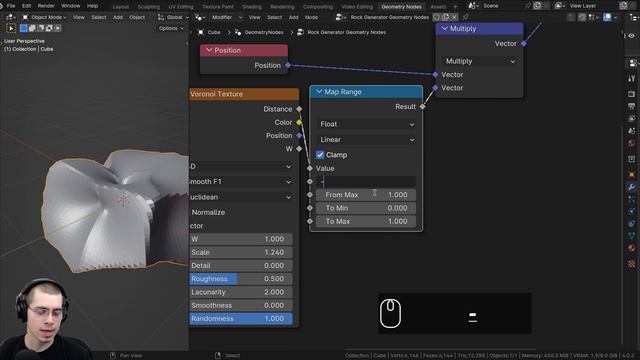The width and height of the screenshot is (640, 360).
Task: Toggle fake user shield on node group
Action: tap(437, 17)
